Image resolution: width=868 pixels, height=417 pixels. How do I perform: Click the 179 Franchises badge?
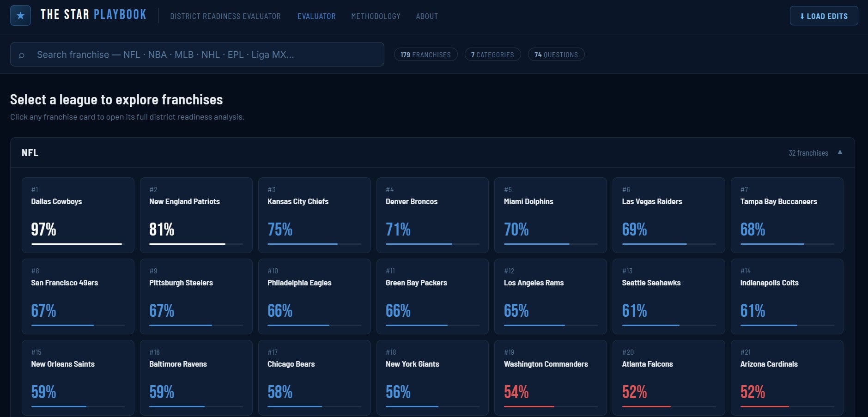coord(425,54)
